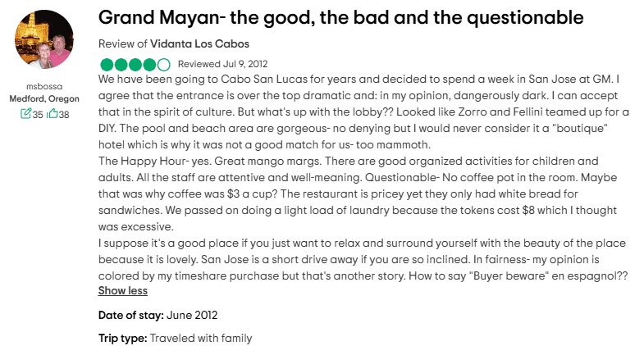Open the msbossa username profile link
This screenshot has width=644, height=346.
(44, 87)
